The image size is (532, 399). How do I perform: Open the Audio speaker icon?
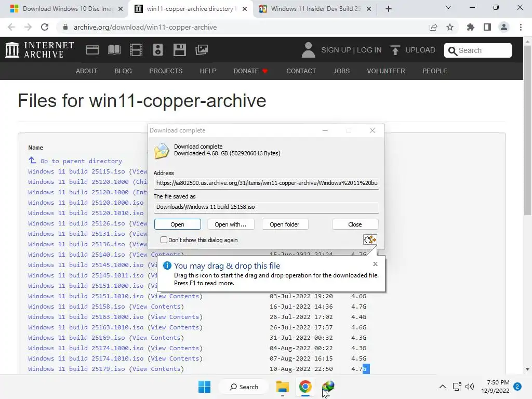click(x=158, y=50)
